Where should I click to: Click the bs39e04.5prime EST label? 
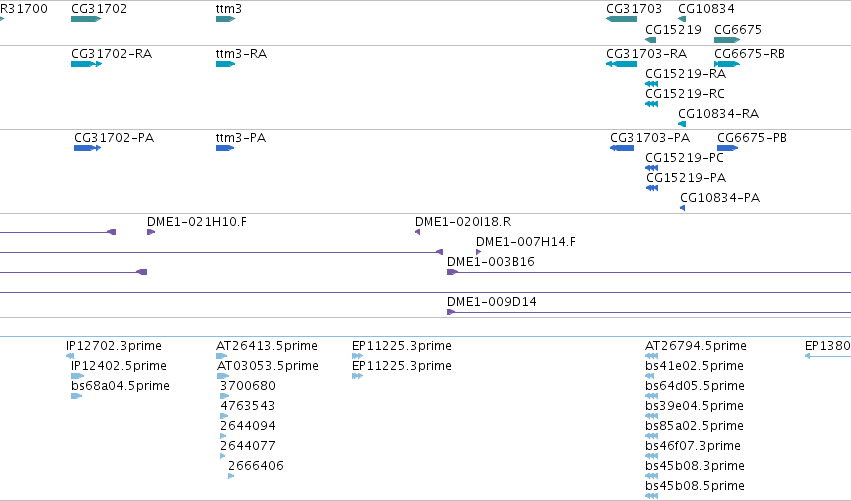click(694, 406)
